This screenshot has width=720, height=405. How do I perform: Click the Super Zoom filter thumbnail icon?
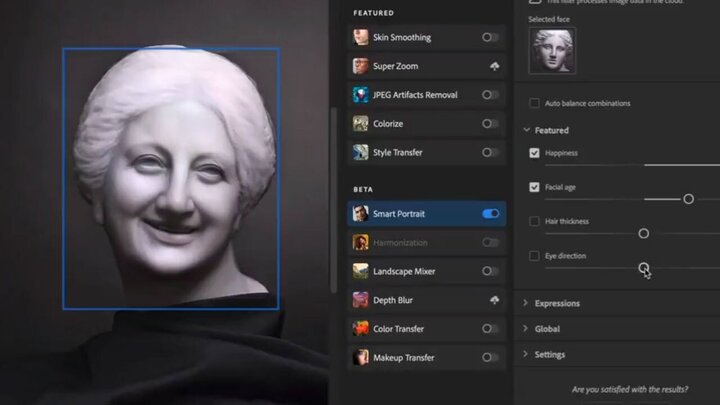[360, 66]
